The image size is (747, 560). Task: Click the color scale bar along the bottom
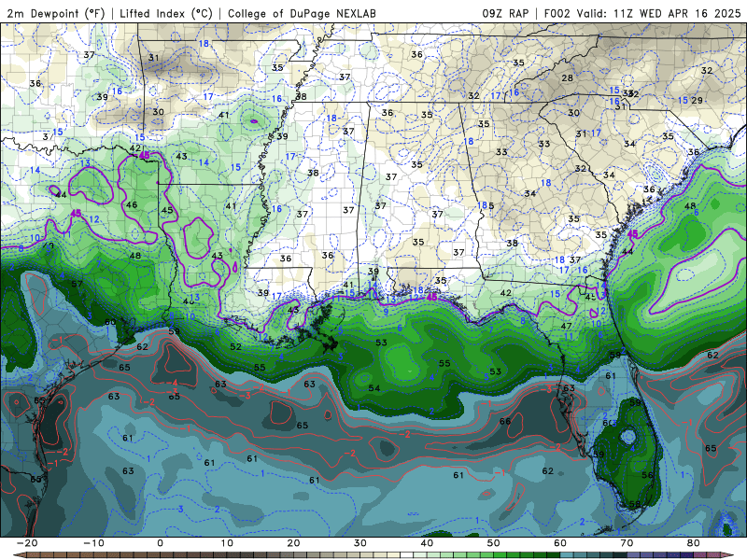373,554
